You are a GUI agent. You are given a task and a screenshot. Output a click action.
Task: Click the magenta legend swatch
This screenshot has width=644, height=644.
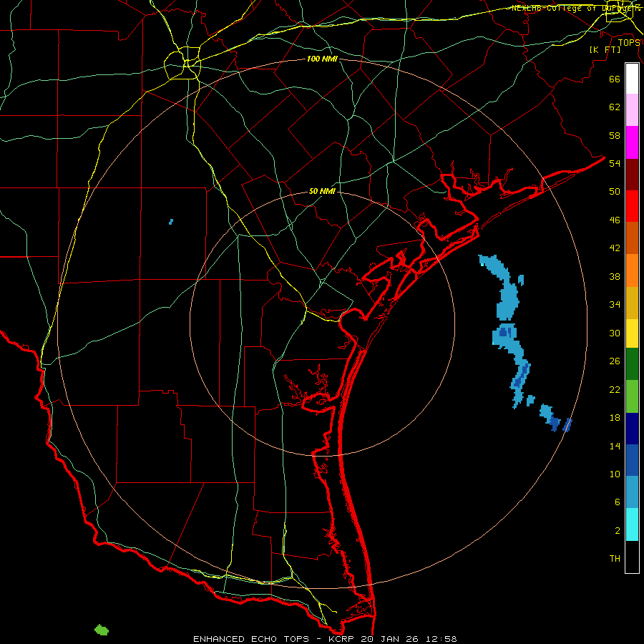click(x=632, y=142)
